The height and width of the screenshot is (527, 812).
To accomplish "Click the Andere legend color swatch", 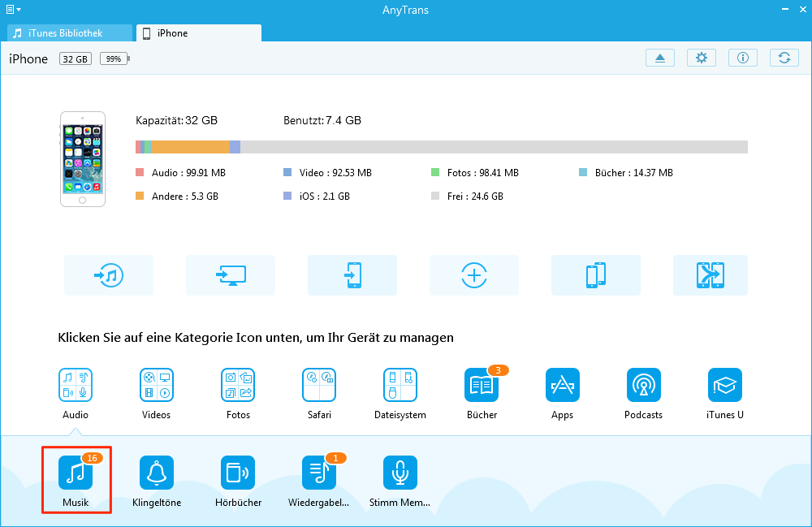I will pyautogui.click(x=140, y=196).
